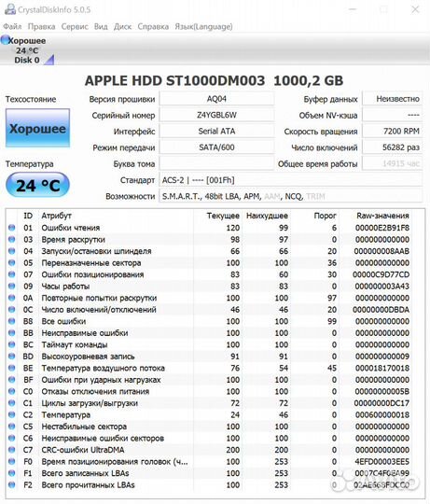The width and height of the screenshot is (430, 504).
Task: Click the 7200 RPM rotation speed field
Action: (x=392, y=132)
